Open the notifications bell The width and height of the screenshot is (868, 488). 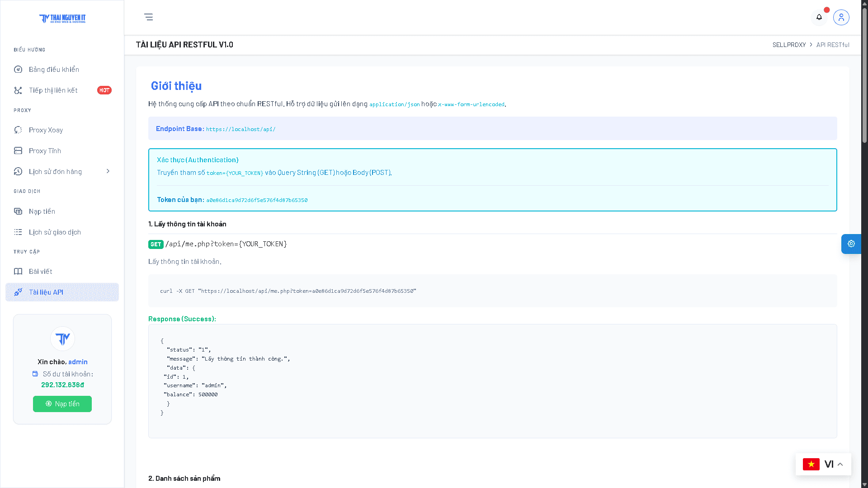(819, 17)
